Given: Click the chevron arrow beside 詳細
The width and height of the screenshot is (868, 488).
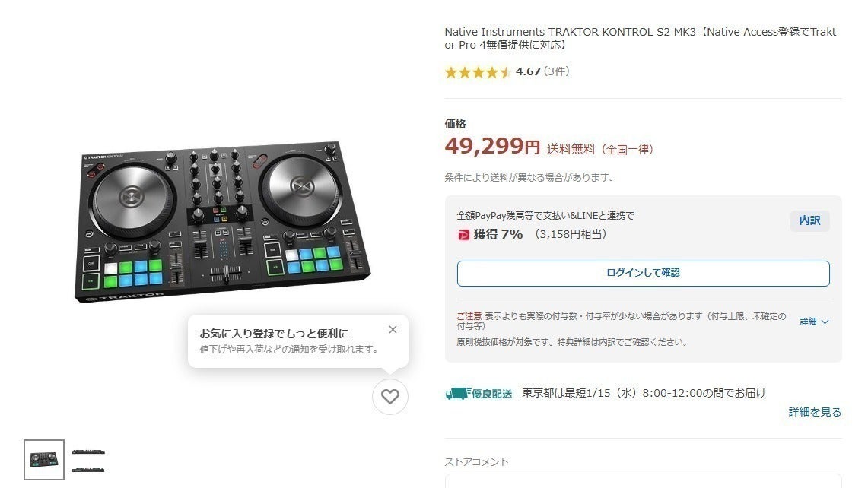Looking at the screenshot, I should click(825, 322).
